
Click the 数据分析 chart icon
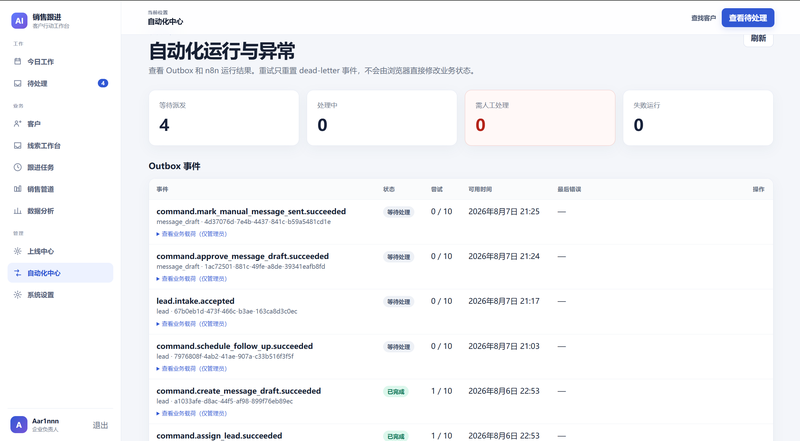pyautogui.click(x=17, y=211)
